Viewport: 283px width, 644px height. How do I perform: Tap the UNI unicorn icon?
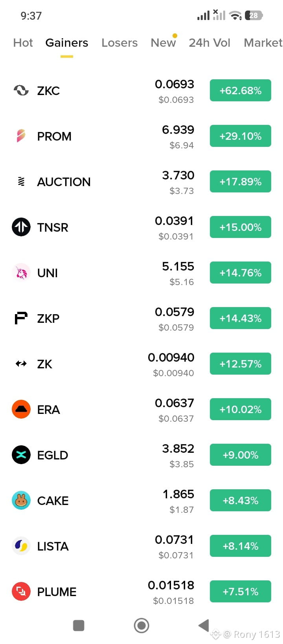(x=21, y=273)
